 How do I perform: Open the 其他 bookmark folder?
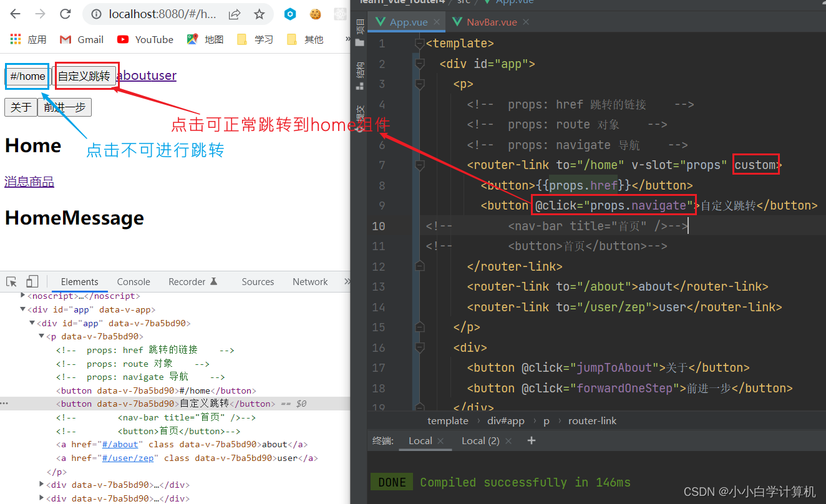tap(305, 39)
